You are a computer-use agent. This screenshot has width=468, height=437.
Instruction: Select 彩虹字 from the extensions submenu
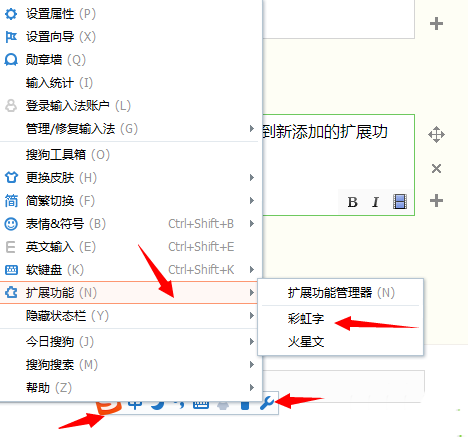point(306,319)
